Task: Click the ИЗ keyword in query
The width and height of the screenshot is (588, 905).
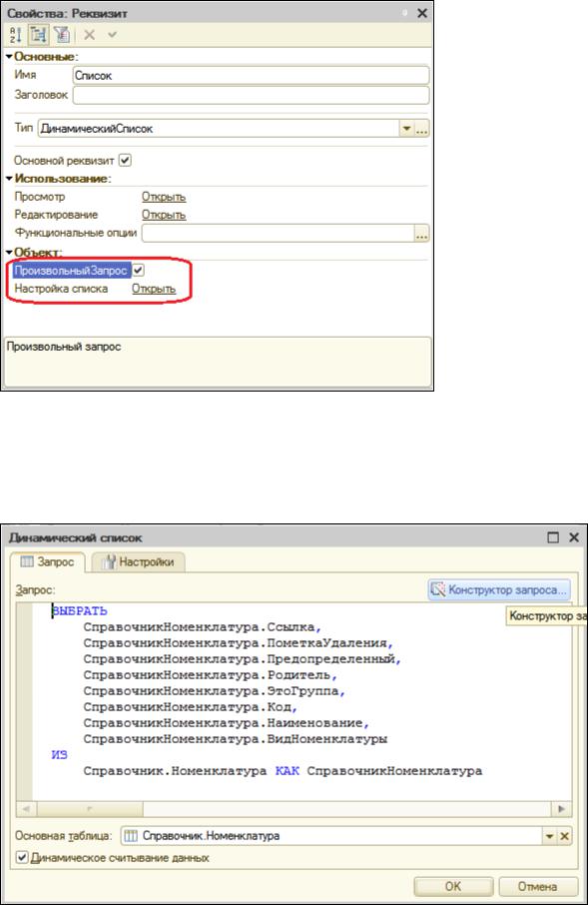Action: (x=60, y=755)
